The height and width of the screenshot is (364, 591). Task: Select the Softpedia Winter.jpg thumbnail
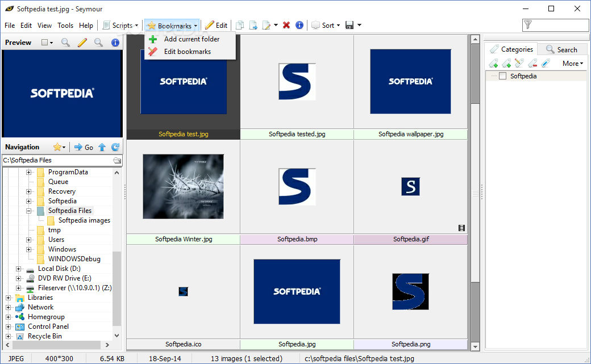(183, 187)
